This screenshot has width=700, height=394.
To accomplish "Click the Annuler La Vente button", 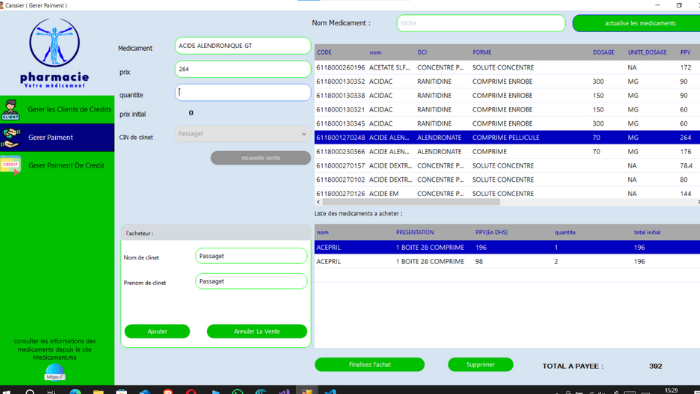I will coord(257,331).
